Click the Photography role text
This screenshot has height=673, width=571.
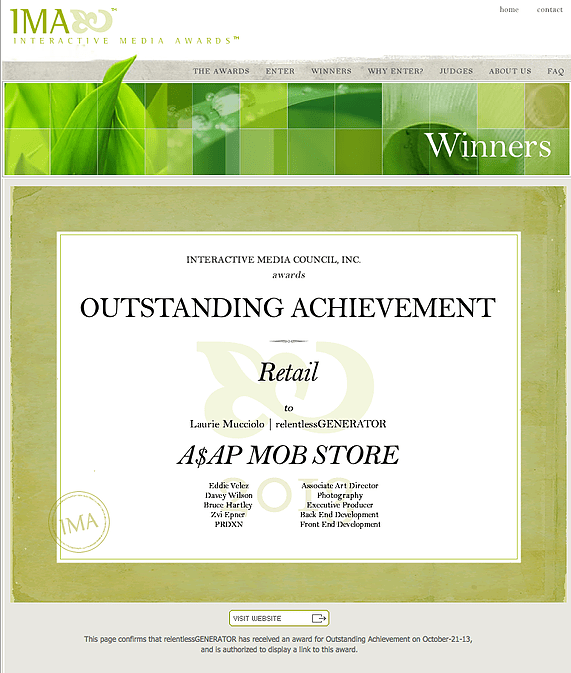point(340,495)
